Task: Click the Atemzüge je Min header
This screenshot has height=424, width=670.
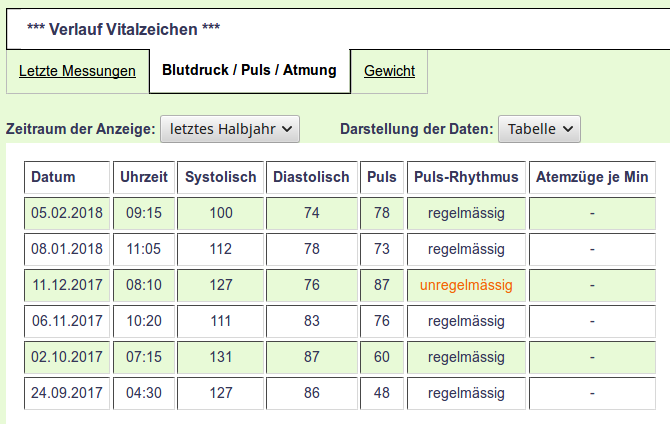Action: (x=592, y=177)
